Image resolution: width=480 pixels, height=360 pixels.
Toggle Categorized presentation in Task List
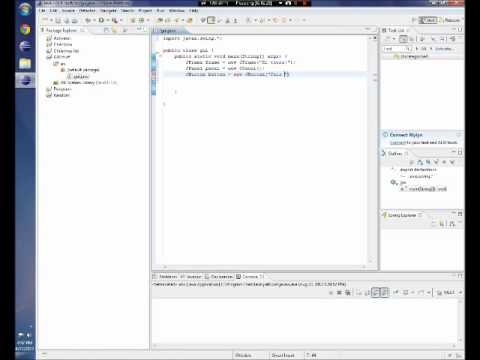(x=403, y=39)
